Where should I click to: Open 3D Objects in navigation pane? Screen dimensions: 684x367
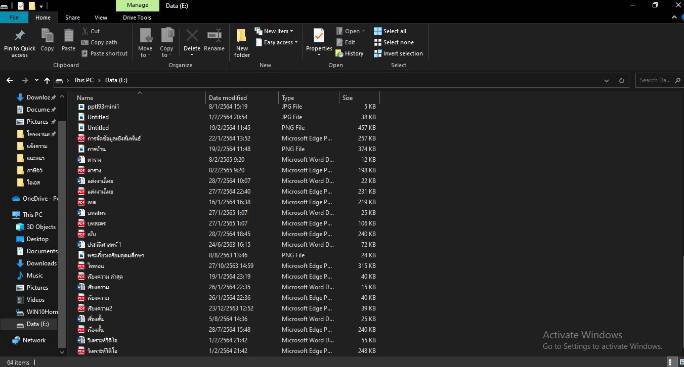[x=36, y=227]
